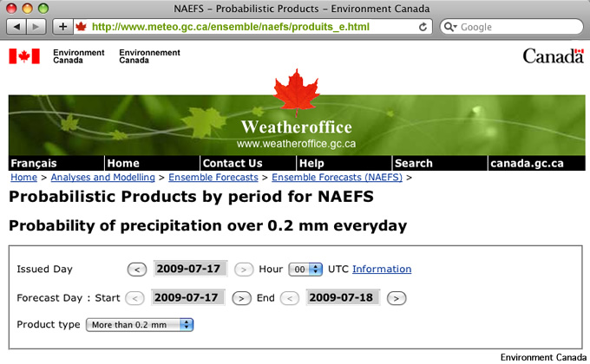Click the browser forward arrow button
Screen dimensions: 590x364
coord(36,27)
